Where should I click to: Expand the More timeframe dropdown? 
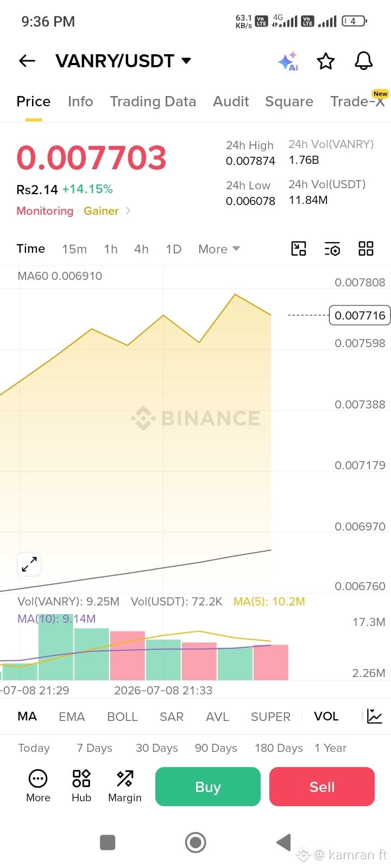(219, 249)
